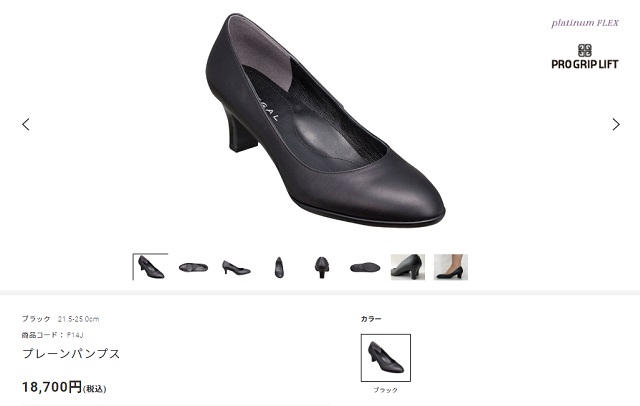Click the 商品コード F14J text

(52, 335)
